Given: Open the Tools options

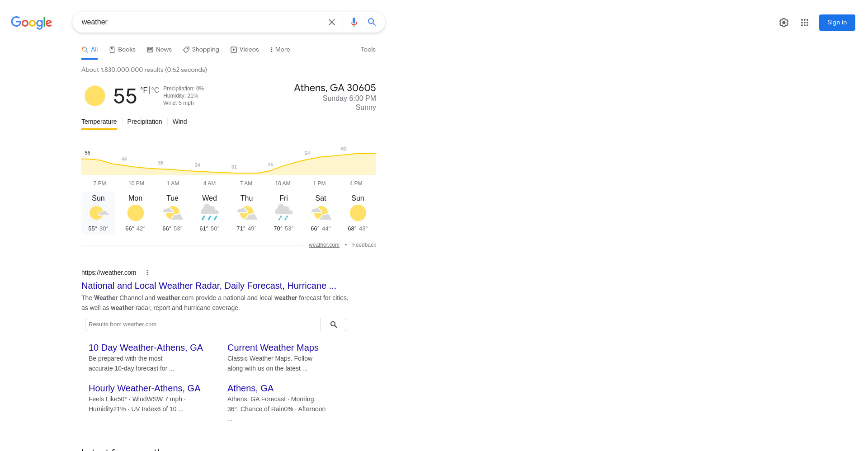Looking at the screenshot, I should [x=368, y=50].
